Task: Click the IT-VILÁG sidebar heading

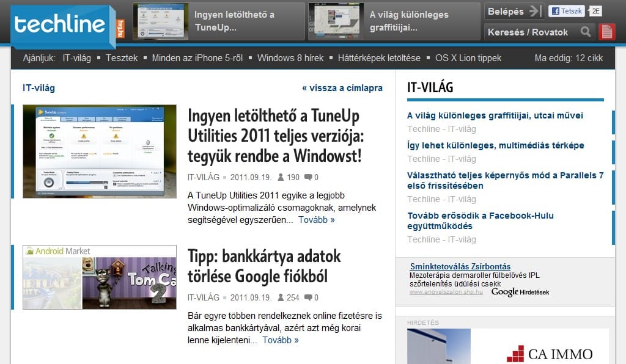Action: pyautogui.click(x=430, y=87)
